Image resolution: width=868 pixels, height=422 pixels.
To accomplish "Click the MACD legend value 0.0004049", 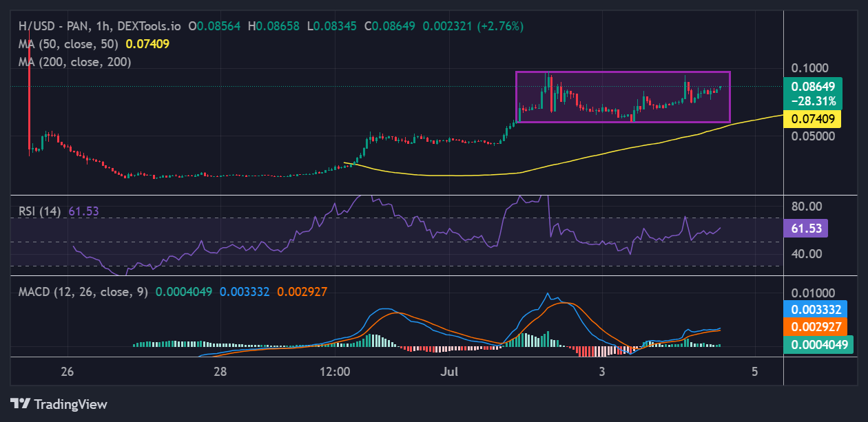I will point(185,292).
